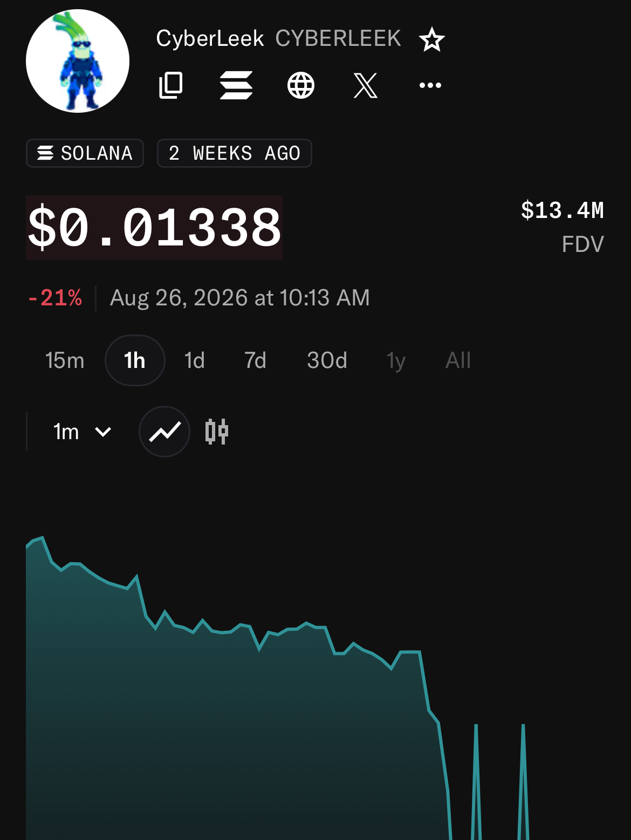Image resolution: width=631 pixels, height=840 pixels.
Task: Click the $0.01338 price display
Action: (154, 228)
